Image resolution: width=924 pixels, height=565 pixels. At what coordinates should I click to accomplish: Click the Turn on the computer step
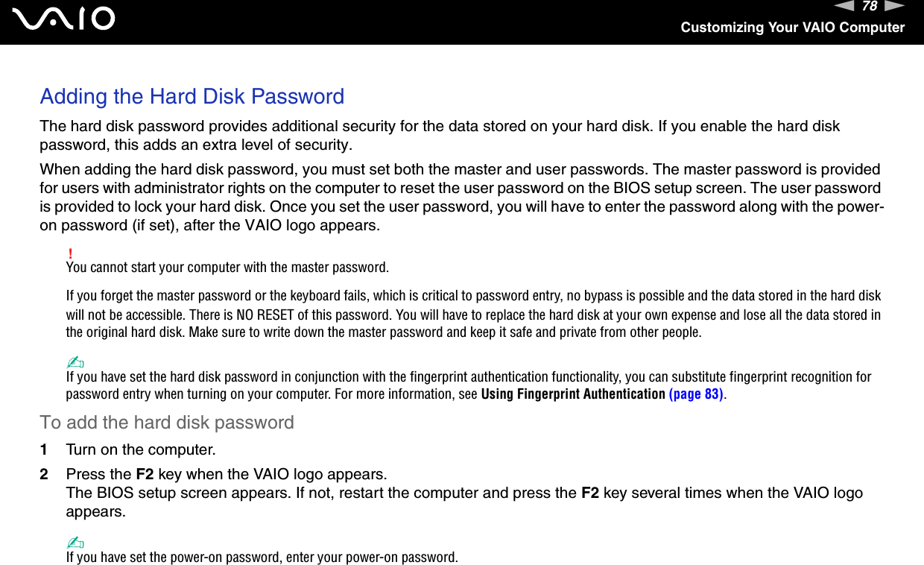141,450
